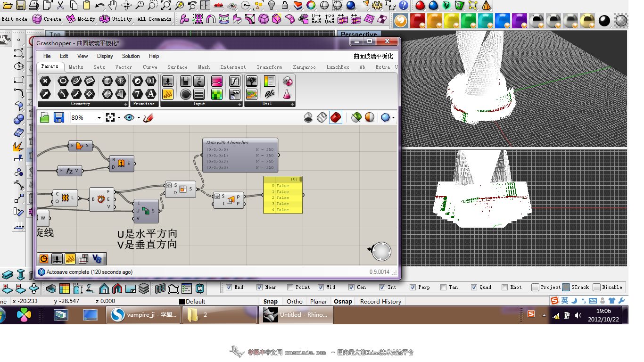This screenshot has width=644, height=362.
Task: Click the scissors cut icon
Action: click(60, 6)
